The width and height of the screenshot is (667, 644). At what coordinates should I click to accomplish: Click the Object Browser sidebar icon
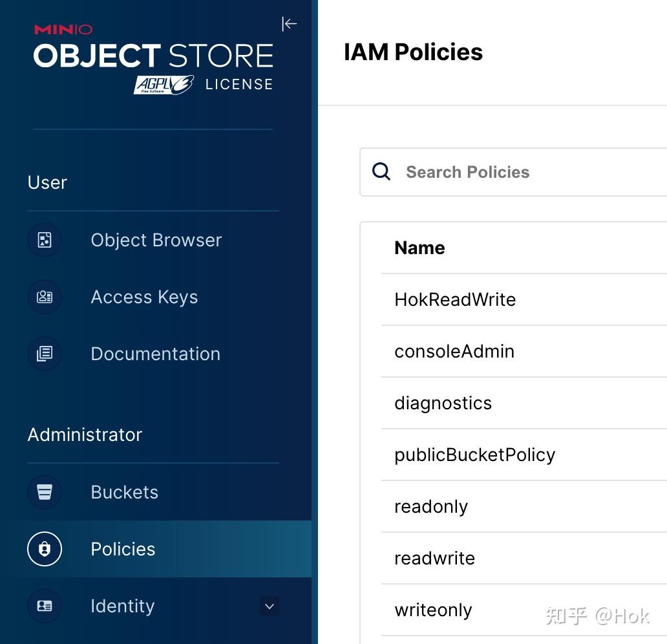coord(44,240)
